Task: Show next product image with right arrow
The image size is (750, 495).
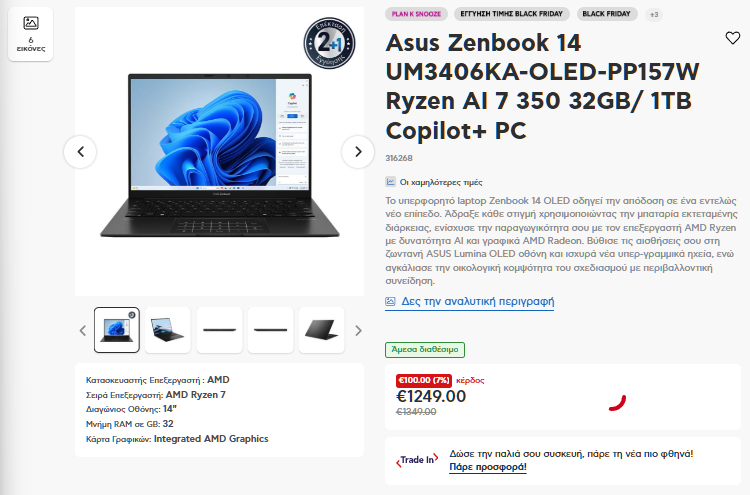Action: pyautogui.click(x=358, y=152)
